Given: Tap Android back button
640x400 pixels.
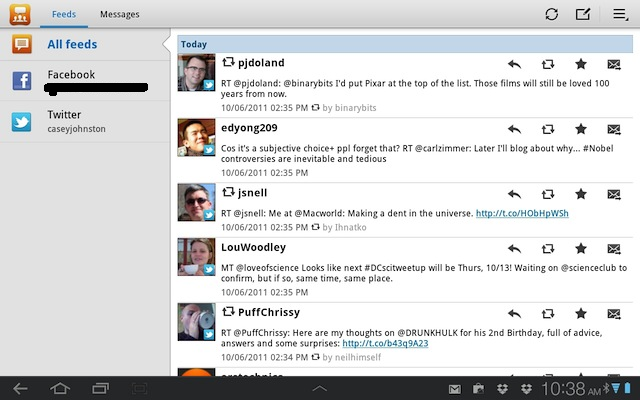Looking at the screenshot, I should click(20, 388).
